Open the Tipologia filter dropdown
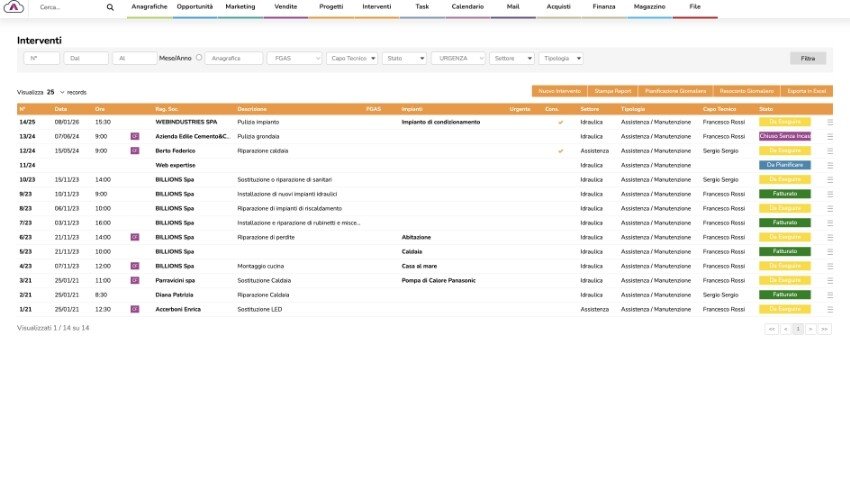This screenshot has width=850, height=481. click(560, 59)
